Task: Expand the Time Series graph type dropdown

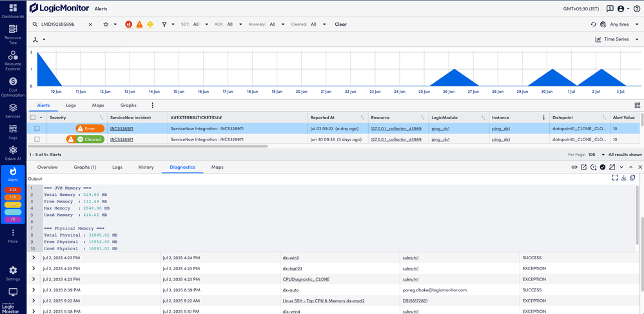Action: point(617,39)
